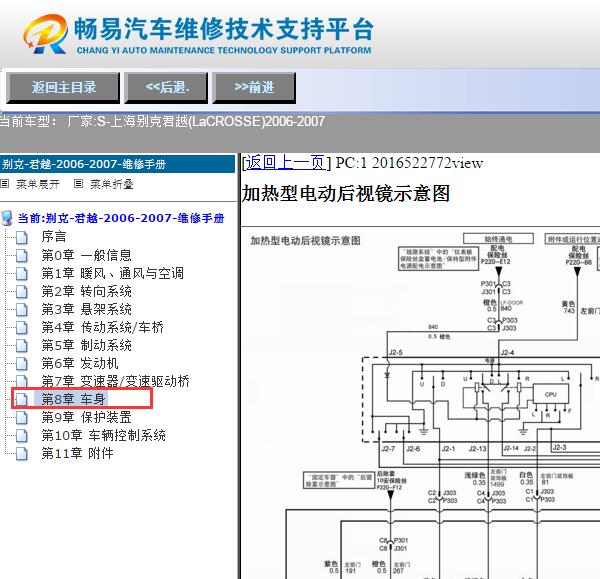Go back with the <<后退 button
600x579 pixels.
(166, 88)
